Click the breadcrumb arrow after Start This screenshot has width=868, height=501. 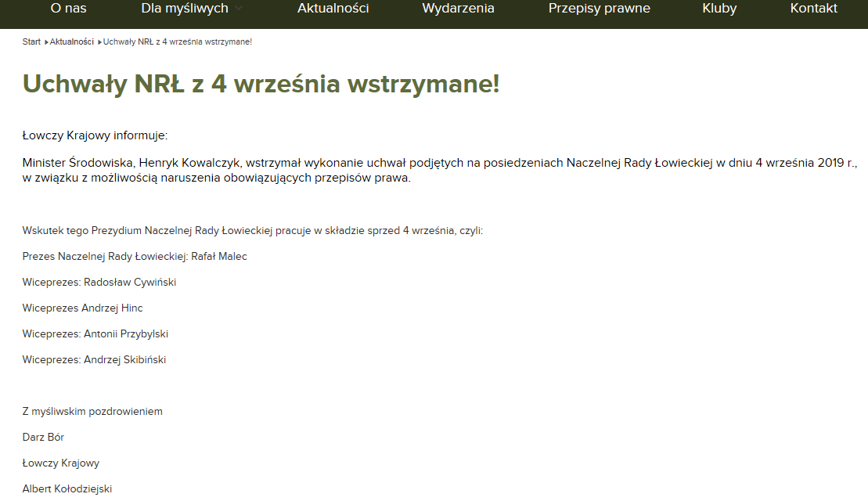(x=46, y=41)
